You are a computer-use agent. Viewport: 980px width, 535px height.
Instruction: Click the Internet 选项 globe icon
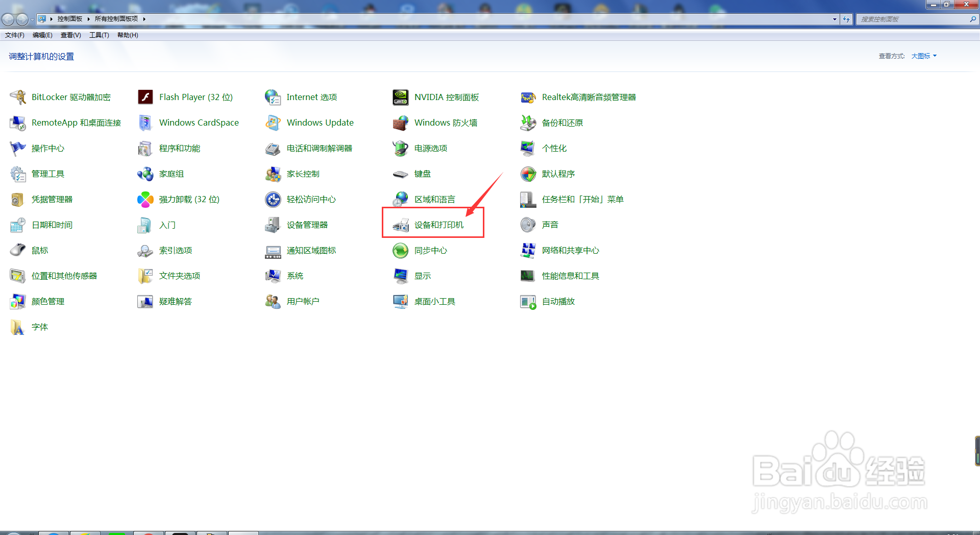[x=273, y=97]
